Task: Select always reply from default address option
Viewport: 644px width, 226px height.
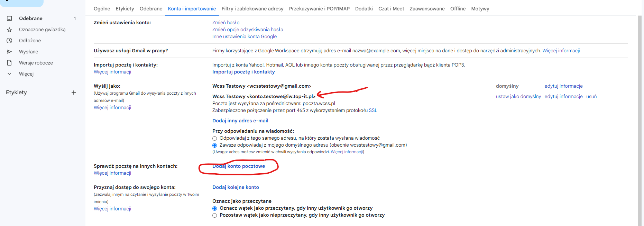Action: coord(215,145)
